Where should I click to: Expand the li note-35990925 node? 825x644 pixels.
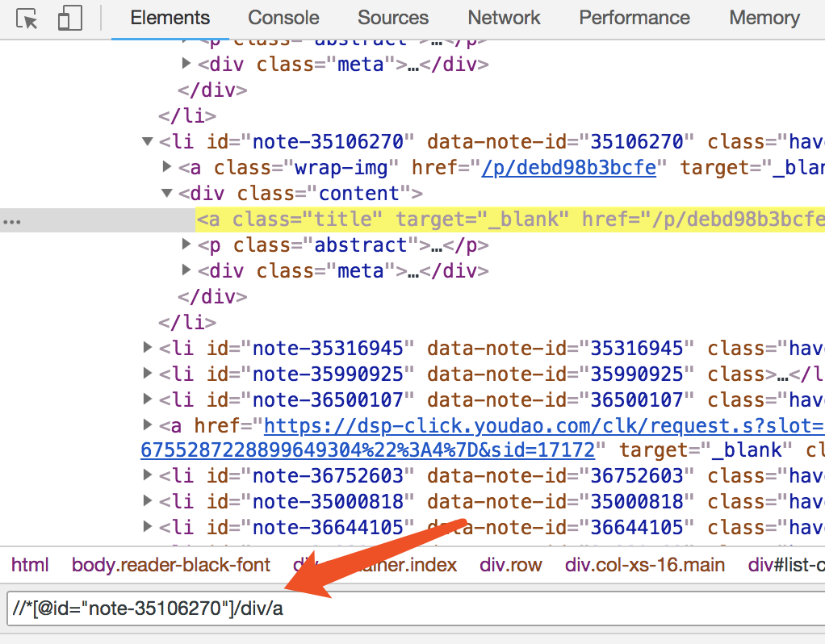pyautogui.click(x=148, y=373)
